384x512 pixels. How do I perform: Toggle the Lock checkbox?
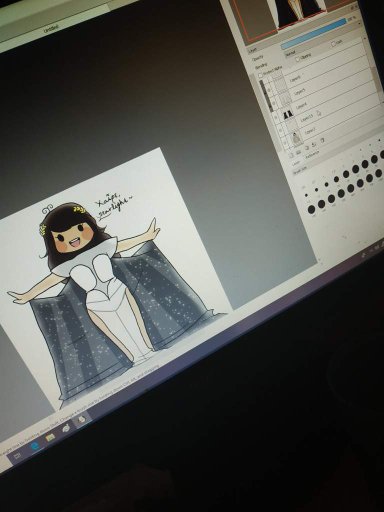click(333, 44)
